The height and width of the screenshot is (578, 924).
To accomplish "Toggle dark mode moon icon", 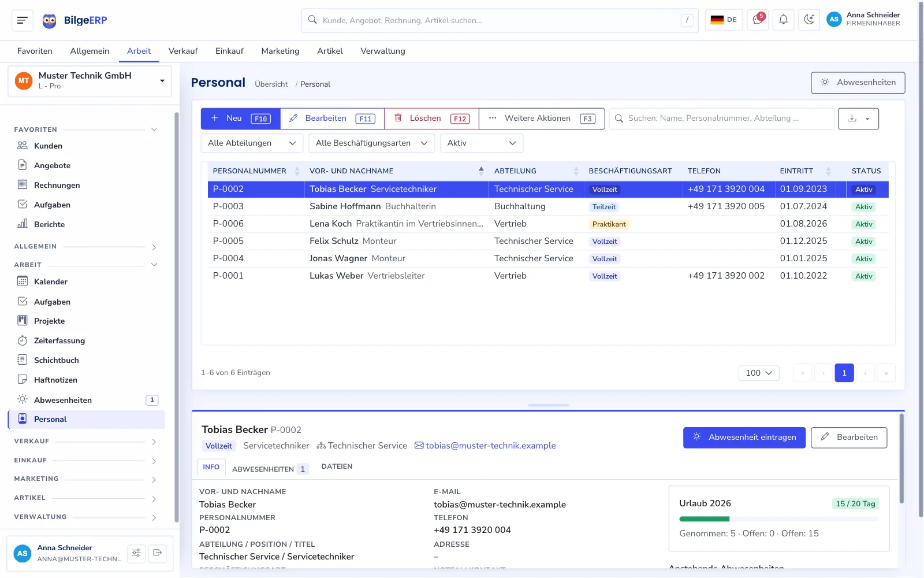I will [809, 20].
